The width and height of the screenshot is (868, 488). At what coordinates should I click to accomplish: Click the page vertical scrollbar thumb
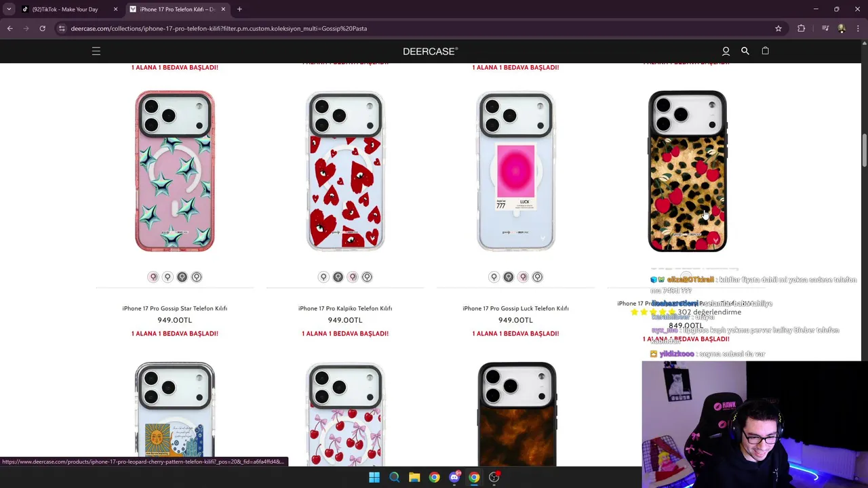864,150
